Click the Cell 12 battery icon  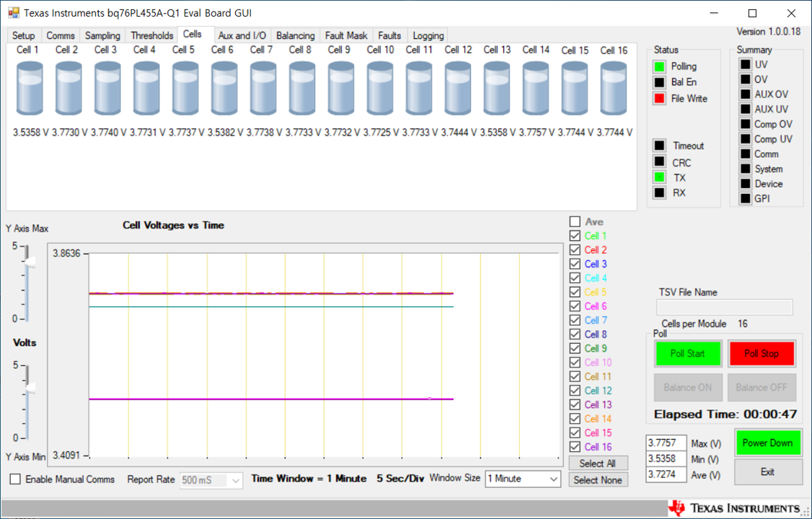(x=458, y=89)
